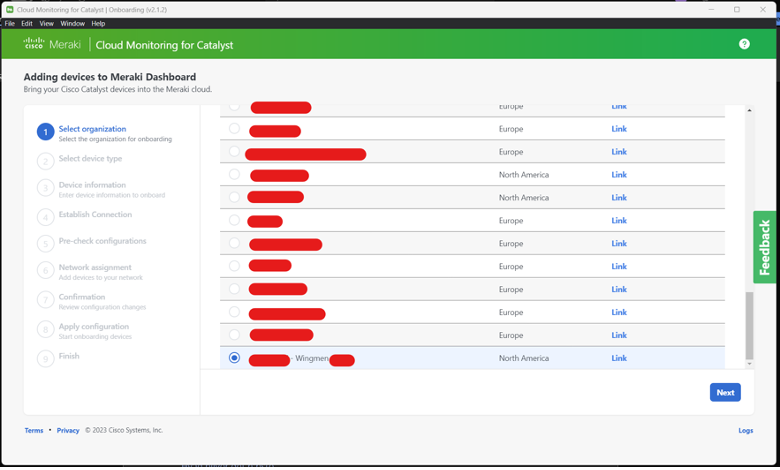Open the Window menu
The width and height of the screenshot is (780, 470).
coord(72,23)
